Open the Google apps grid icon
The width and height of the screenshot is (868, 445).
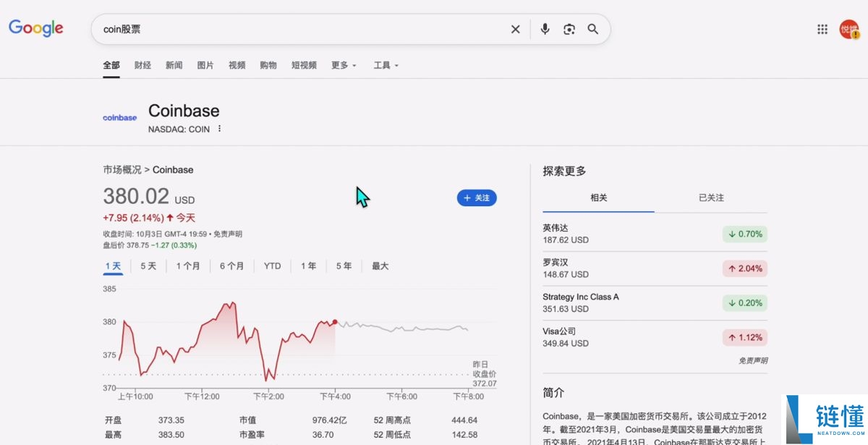coord(822,29)
